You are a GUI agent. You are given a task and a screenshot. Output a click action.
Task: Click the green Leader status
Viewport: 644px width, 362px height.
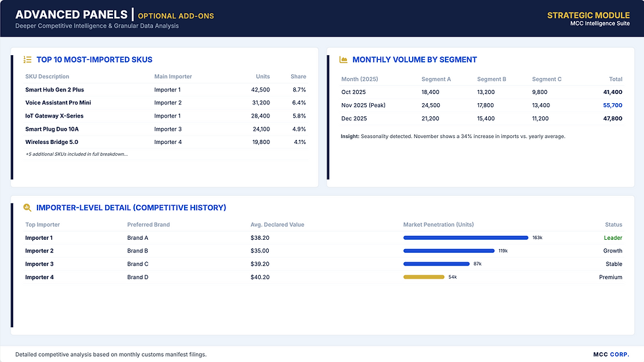click(612, 238)
